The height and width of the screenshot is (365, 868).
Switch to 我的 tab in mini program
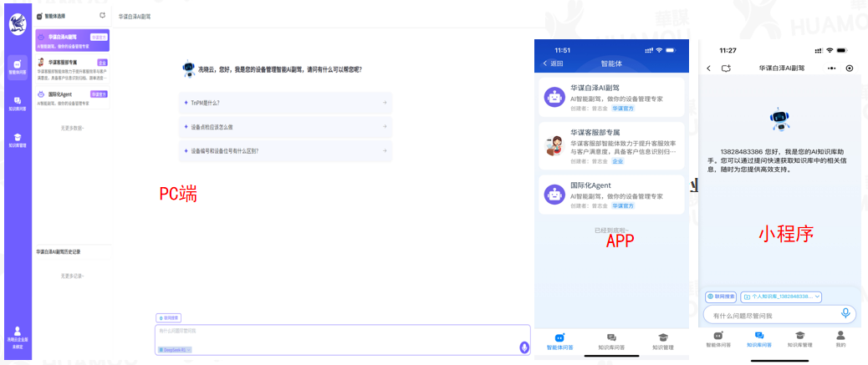[841, 339]
